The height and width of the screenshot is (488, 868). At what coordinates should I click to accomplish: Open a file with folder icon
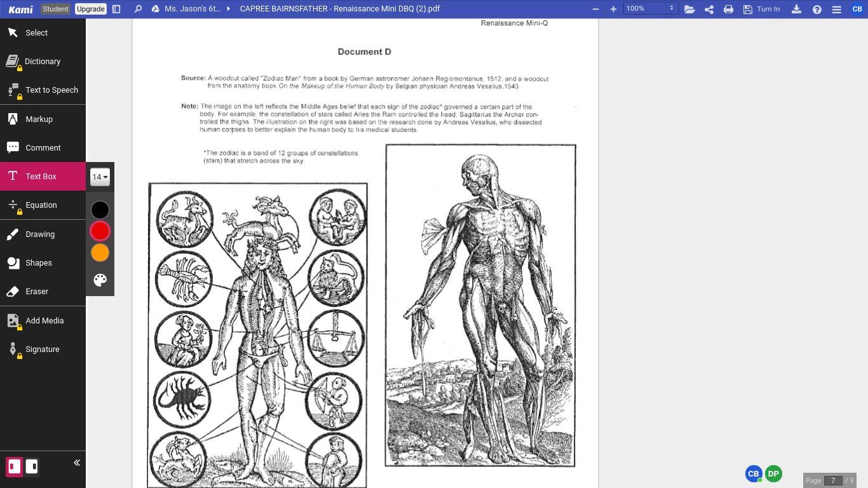(689, 9)
